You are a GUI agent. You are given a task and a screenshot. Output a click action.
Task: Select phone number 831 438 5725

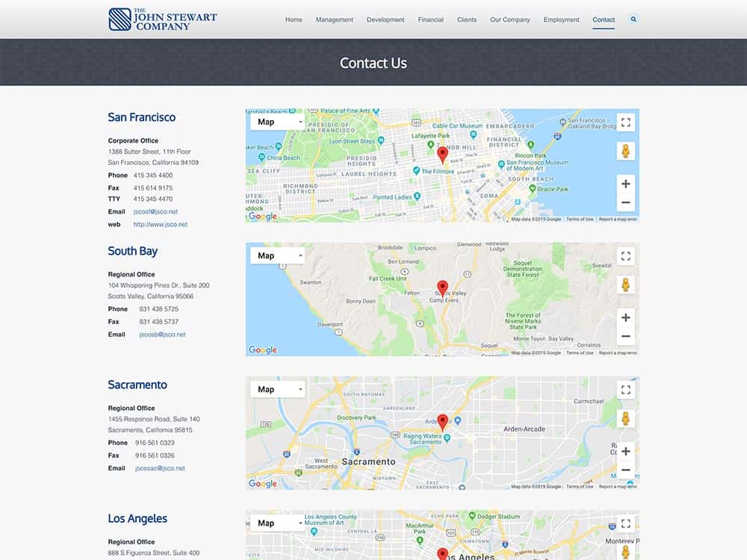click(158, 309)
